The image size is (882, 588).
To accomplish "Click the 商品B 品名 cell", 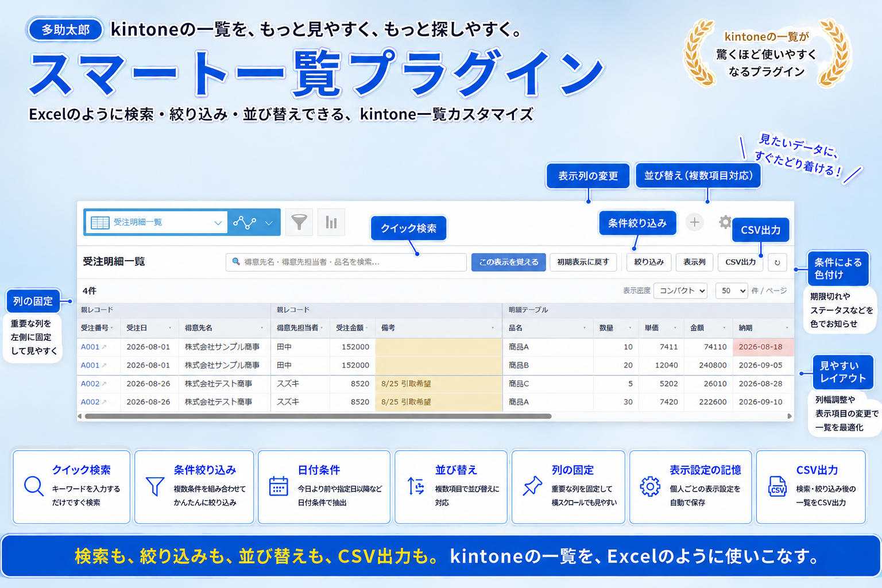I will click(x=548, y=365).
